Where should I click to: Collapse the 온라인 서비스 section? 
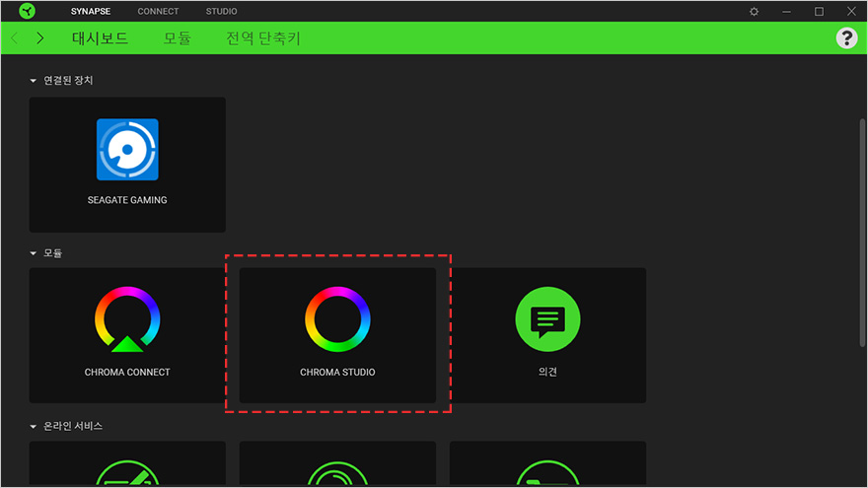[34, 427]
